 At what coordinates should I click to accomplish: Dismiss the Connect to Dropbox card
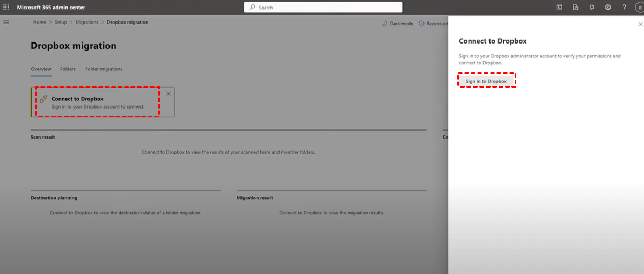(169, 93)
